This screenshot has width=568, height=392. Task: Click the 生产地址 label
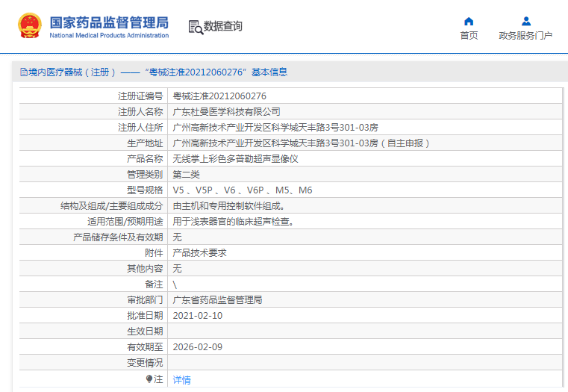click(145, 143)
